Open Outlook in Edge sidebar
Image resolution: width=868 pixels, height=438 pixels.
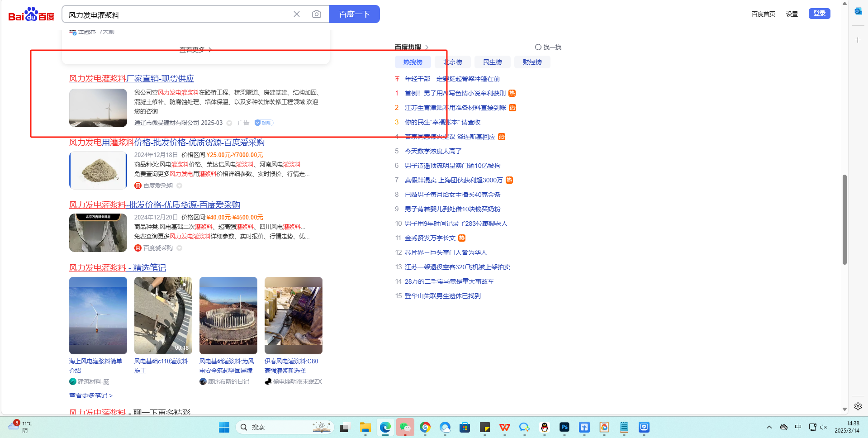pyautogui.click(x=858, y=11)
